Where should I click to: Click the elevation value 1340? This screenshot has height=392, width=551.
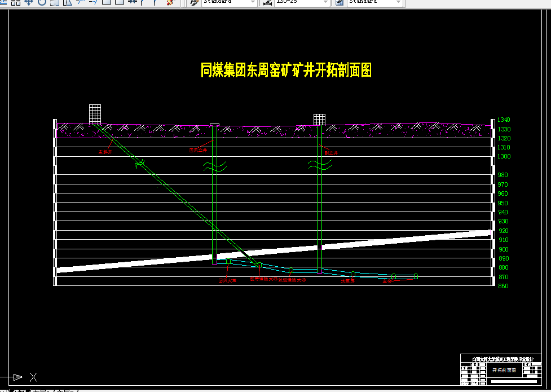pos(504,120)
